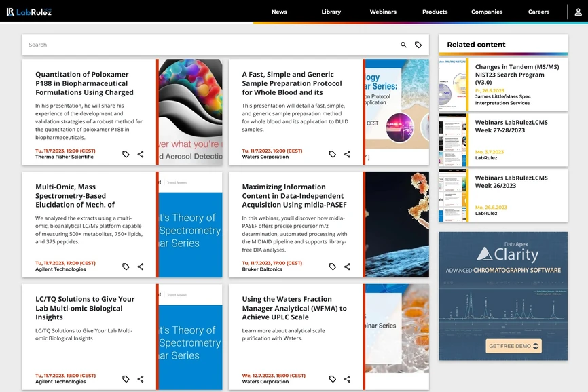Click the GET FREE DEMO button
Viewport: 588px width, 392px height.
513,346
